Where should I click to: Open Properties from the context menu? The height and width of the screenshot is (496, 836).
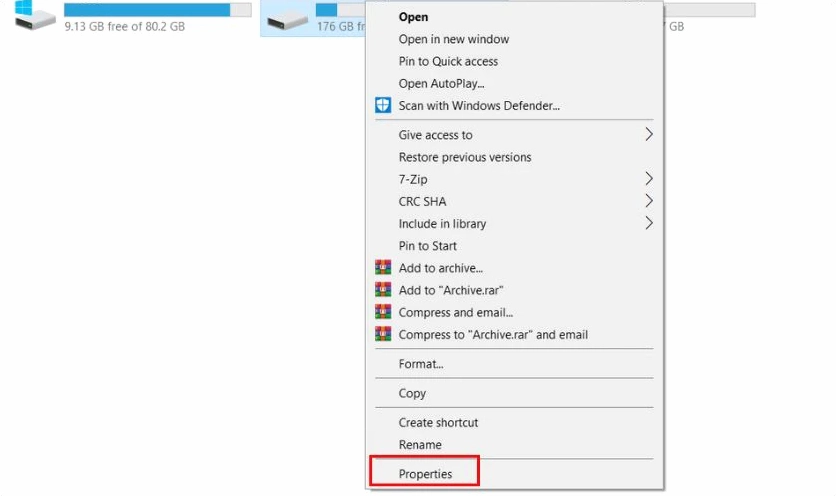tap(425, 473)
